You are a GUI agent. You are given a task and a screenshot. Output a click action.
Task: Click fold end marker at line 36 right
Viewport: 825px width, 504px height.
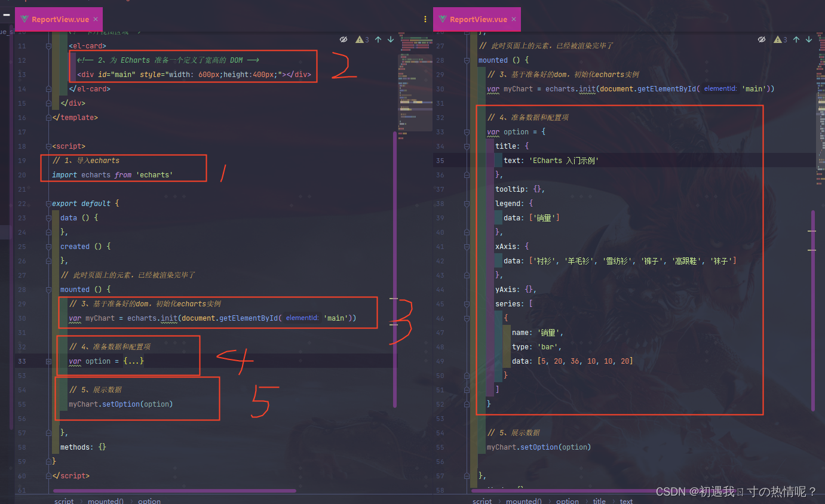click(x=467, y=175)
